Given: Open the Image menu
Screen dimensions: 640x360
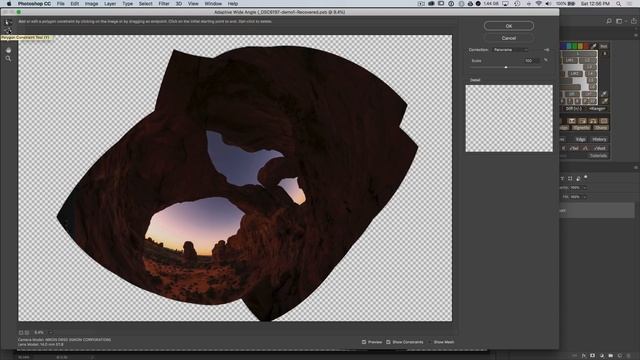Looking at the screenshot, I should click(91, 4).
